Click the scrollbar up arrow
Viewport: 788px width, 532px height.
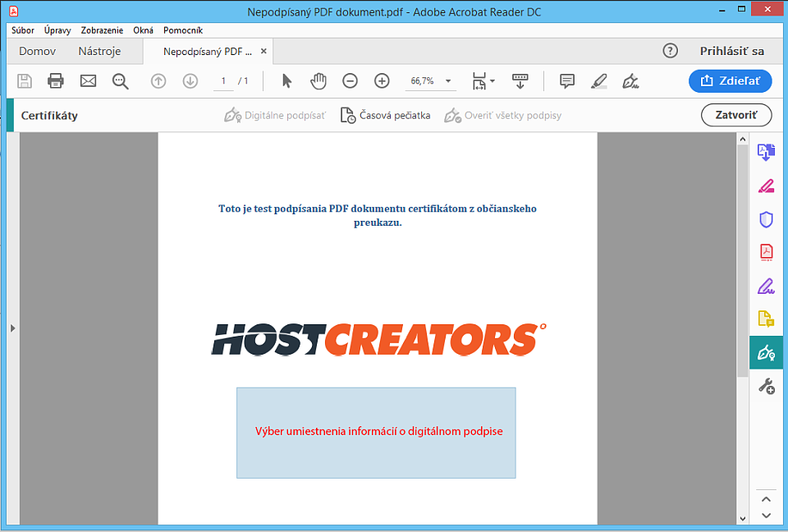742,139
